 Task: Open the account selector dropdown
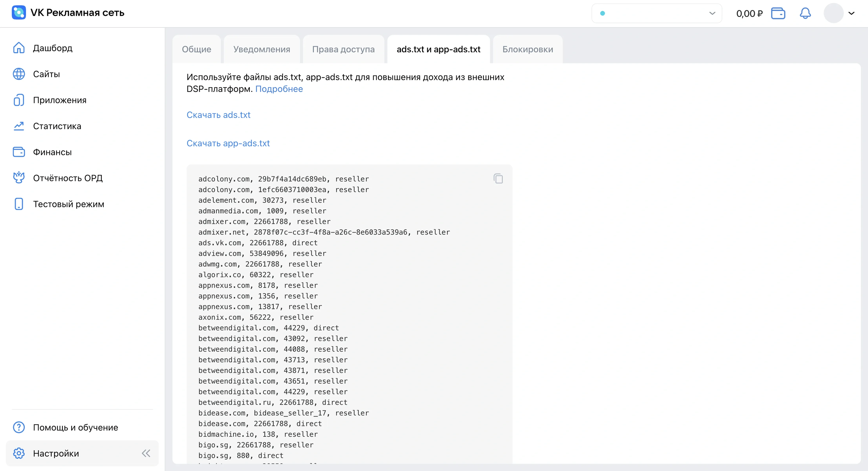(x=657, y=13)
